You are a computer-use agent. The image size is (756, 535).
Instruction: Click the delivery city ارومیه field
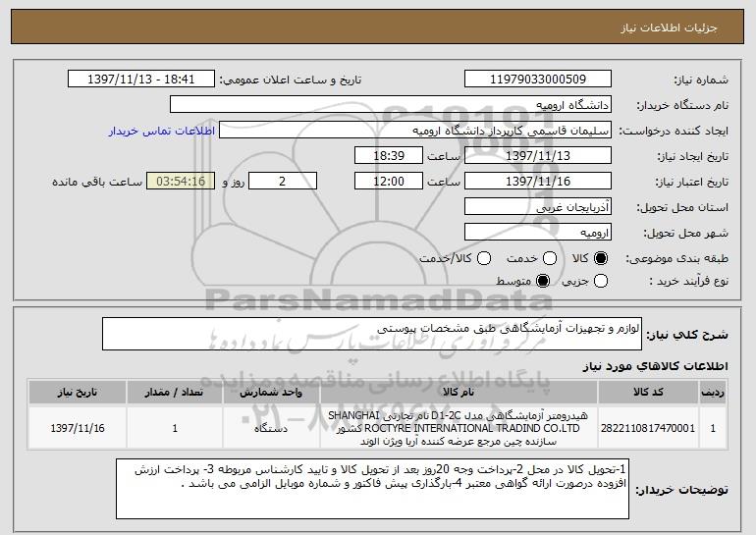(x=538, y=233)
